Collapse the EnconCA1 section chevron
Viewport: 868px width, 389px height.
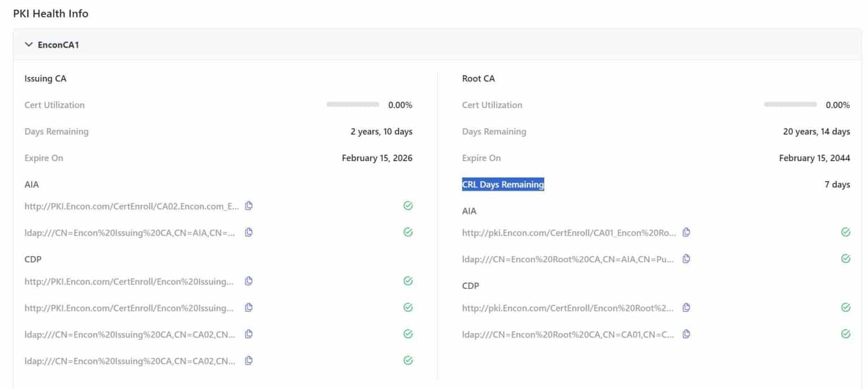(x=29, y=45)
